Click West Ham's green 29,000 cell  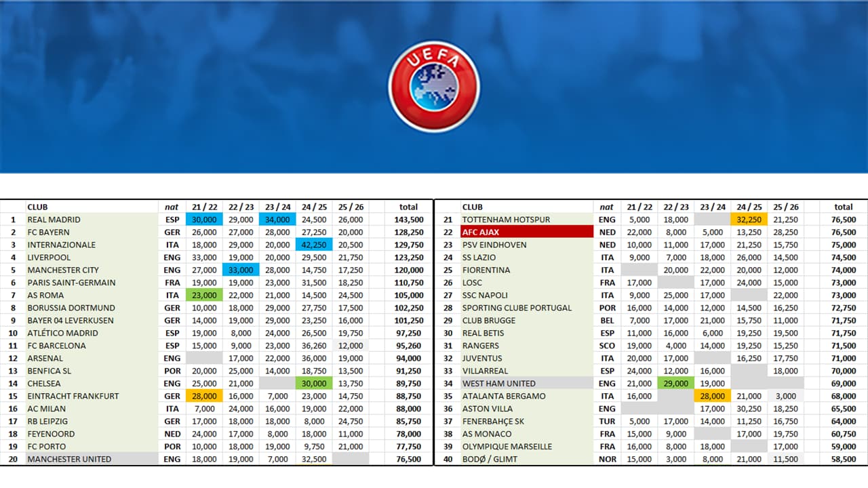[675, 383]
